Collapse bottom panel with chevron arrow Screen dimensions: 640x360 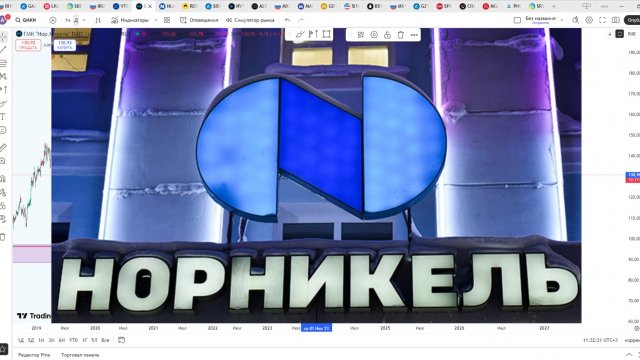point(629,355)
